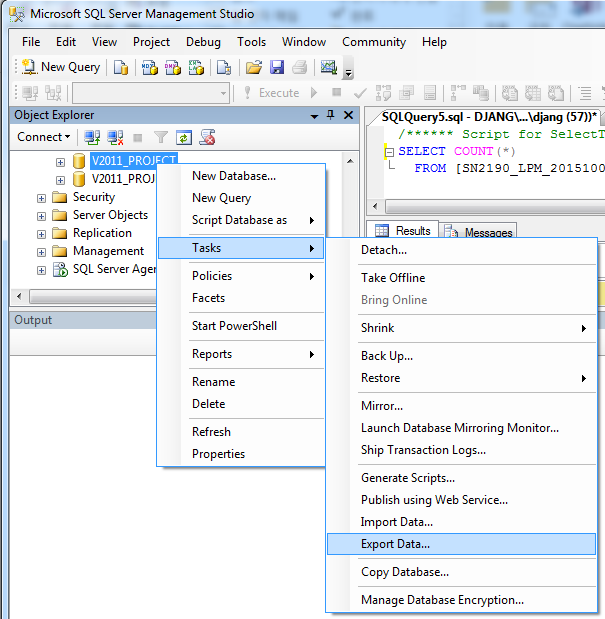Screen dimensions: 605x619
Task: Click the Filter funnel icon
Action: click(161, 137)
